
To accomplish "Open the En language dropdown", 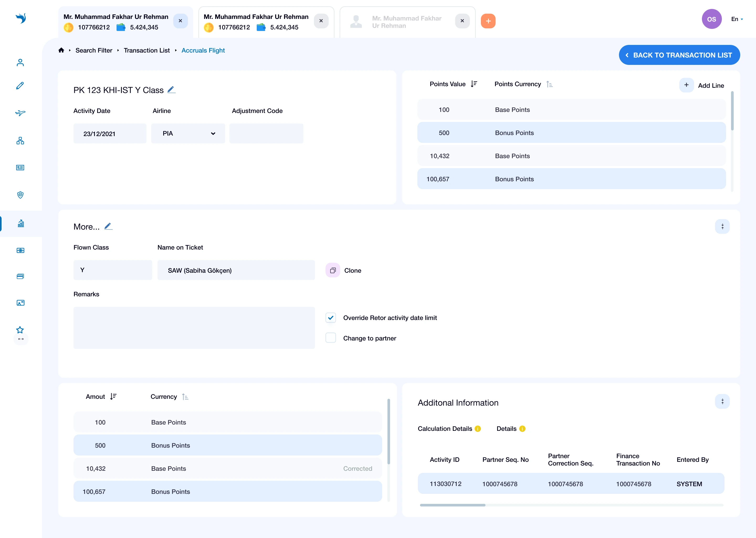I will pyautogui.click(x=737, y=19).
